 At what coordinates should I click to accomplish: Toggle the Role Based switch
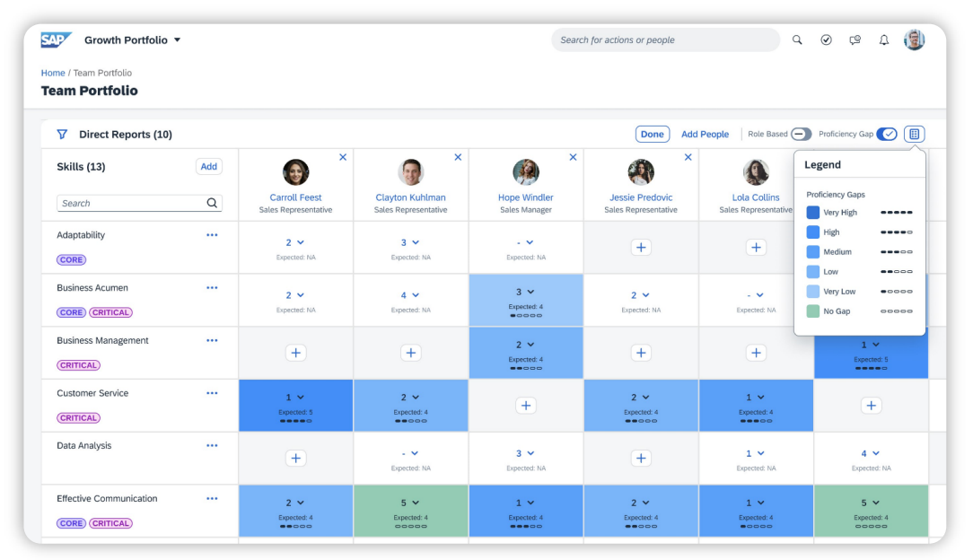[802, 134]
